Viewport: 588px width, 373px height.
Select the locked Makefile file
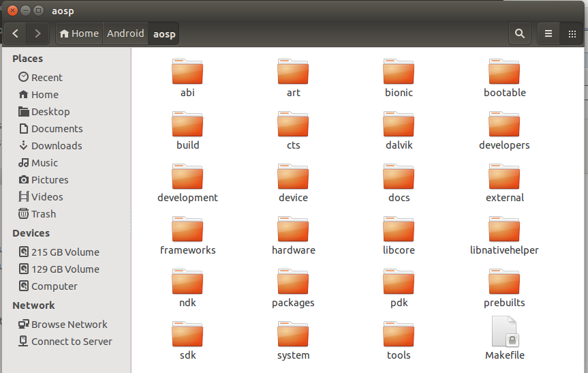point(505,338)
